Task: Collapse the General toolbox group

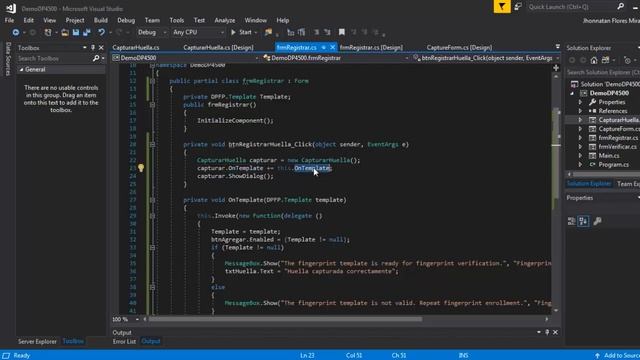Action: point(22,70)
